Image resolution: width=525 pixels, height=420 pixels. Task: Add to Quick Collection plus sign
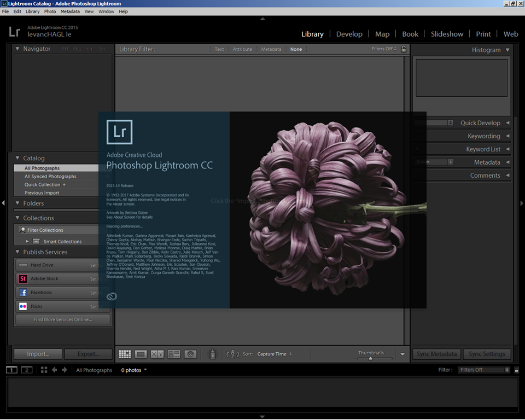64,184
